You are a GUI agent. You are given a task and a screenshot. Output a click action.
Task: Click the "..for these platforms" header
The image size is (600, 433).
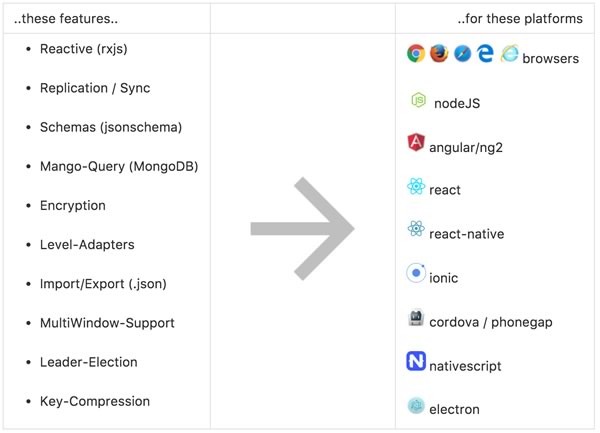click(x=519, y=19)
